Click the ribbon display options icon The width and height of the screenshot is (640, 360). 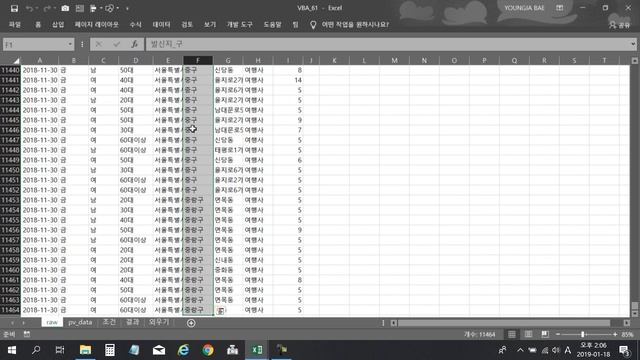[x=560, y=8]
